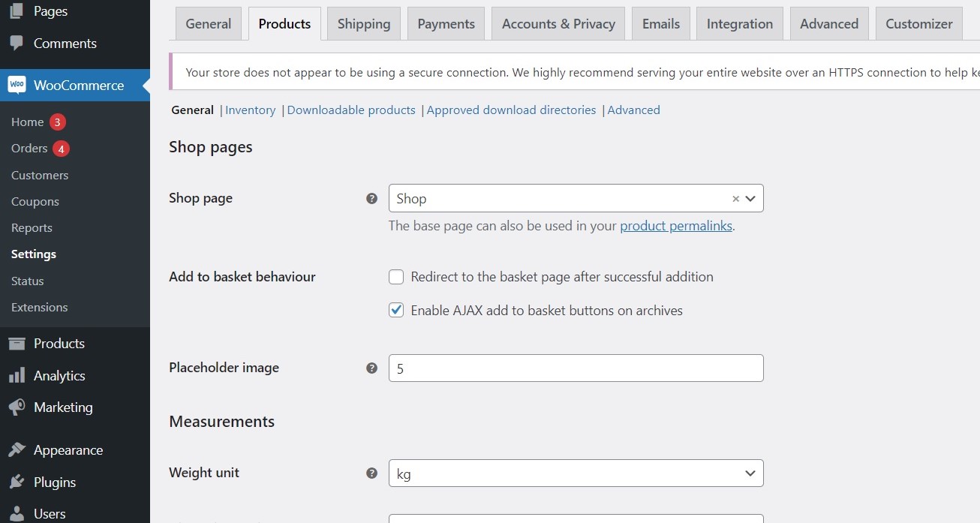Click the Pages icon in sidebar
Image resolution: width=980 pixels, height=523 pixels.
click(17, 11)
